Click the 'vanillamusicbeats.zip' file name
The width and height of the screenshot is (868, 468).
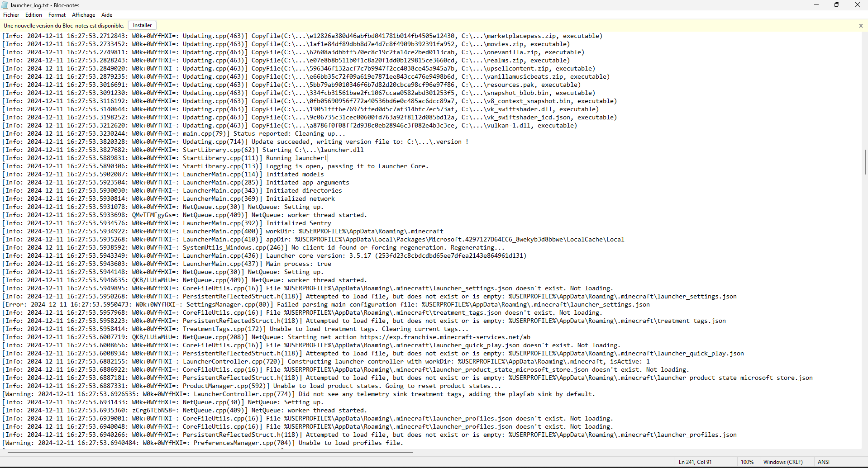(525, 76)
